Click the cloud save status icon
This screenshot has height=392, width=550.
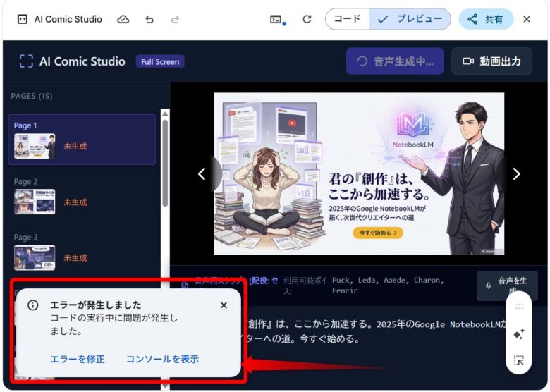click(x=123, y=20)
